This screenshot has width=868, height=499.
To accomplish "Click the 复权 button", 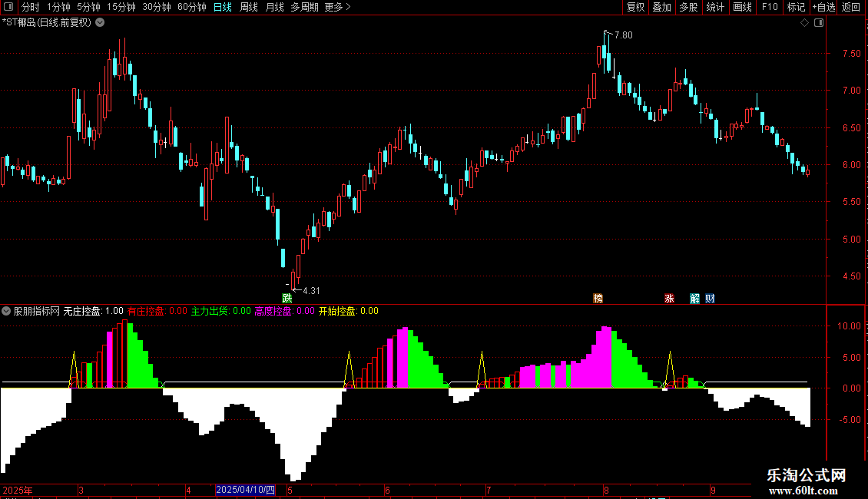I will coord(635,7).
